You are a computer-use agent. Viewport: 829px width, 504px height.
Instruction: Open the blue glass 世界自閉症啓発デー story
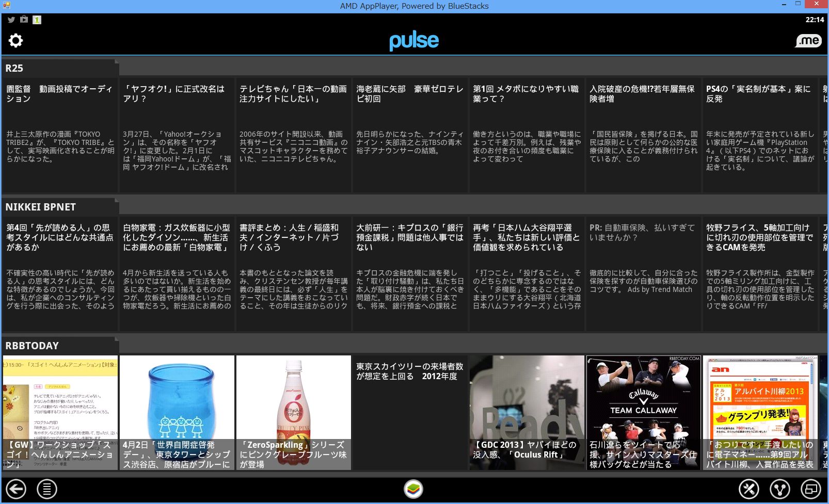[x=177, y=413]
